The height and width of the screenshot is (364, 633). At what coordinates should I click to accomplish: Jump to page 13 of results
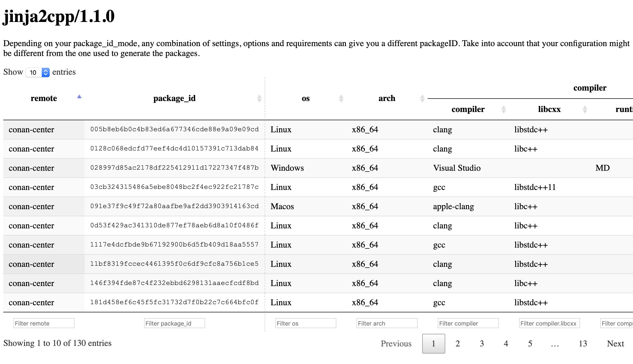coord(583,344)
